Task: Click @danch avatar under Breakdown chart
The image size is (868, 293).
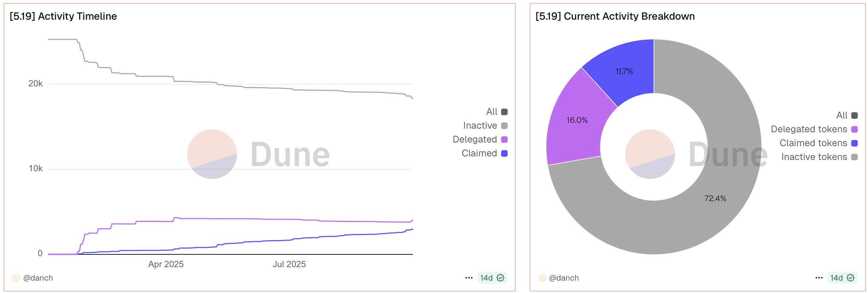Action: coord(542,278)
